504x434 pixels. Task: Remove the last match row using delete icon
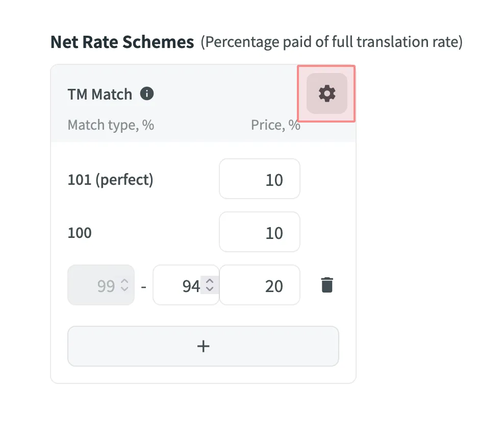326,285
